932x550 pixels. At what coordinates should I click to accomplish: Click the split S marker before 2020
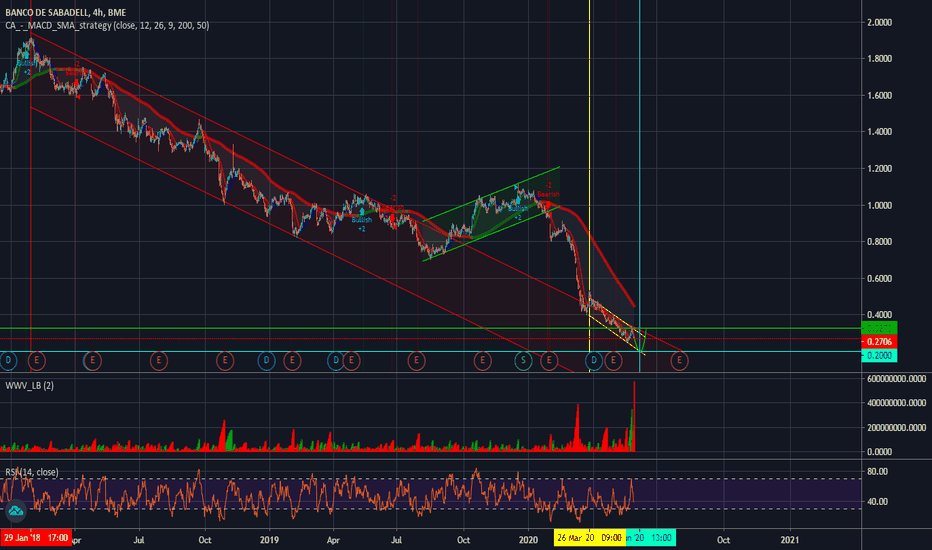point(524,360)
